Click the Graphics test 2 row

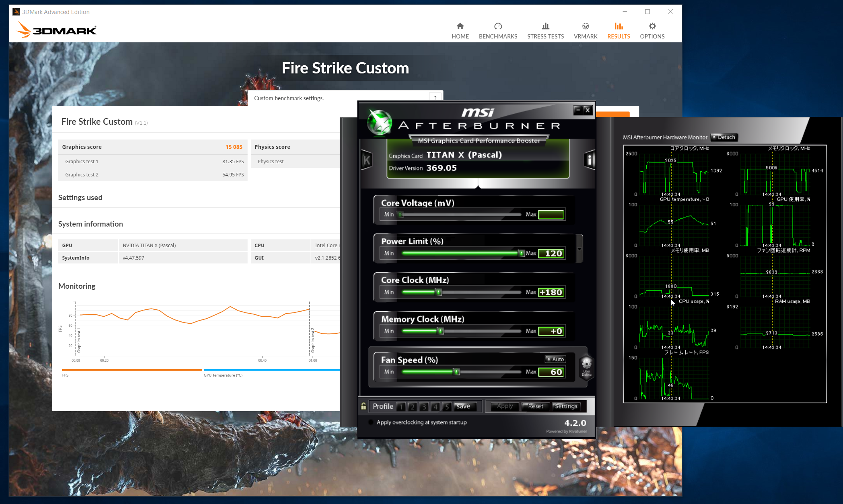[153, 174]
